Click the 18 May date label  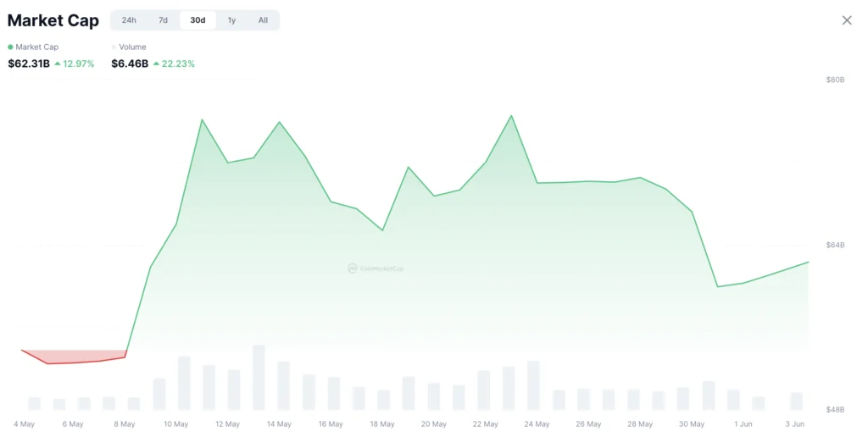382,424
